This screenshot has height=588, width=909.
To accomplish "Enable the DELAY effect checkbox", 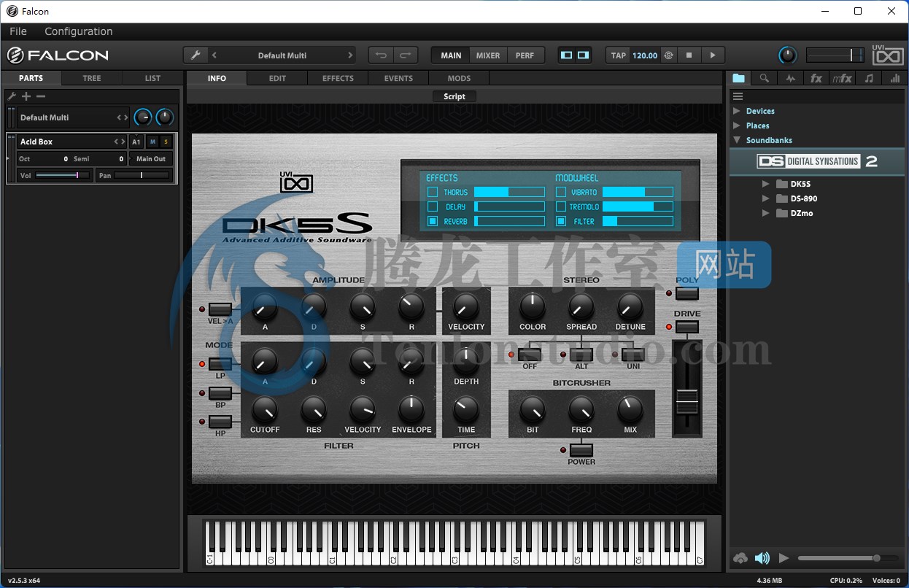I will 433,206.
